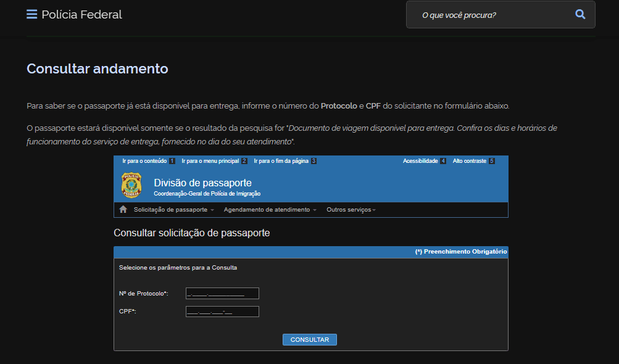
Task: Click the Nº de Protocolo input field
Action: tap(222, 293)
